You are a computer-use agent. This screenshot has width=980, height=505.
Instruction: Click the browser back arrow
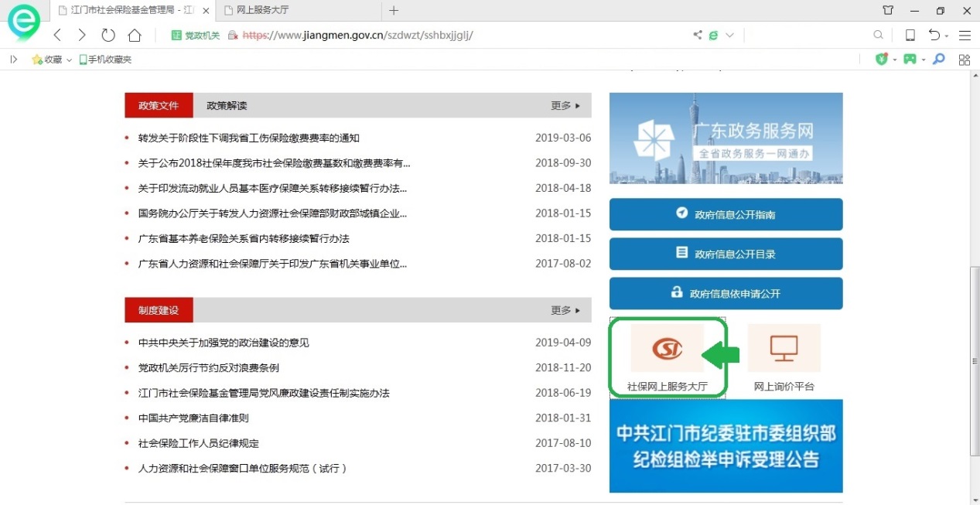57,35
